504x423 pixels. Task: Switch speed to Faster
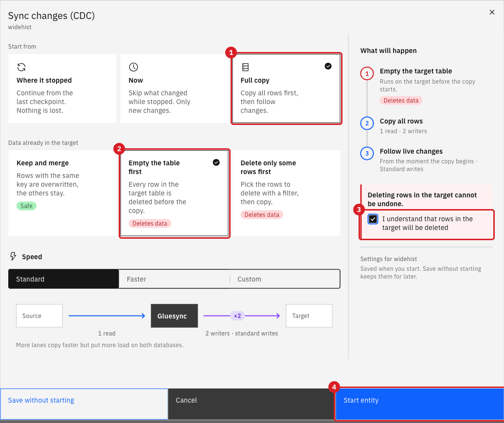coord(174,279)
